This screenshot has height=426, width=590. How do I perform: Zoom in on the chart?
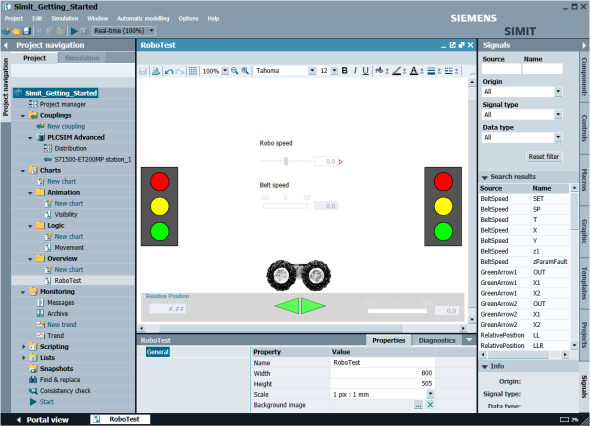point(245,71)
